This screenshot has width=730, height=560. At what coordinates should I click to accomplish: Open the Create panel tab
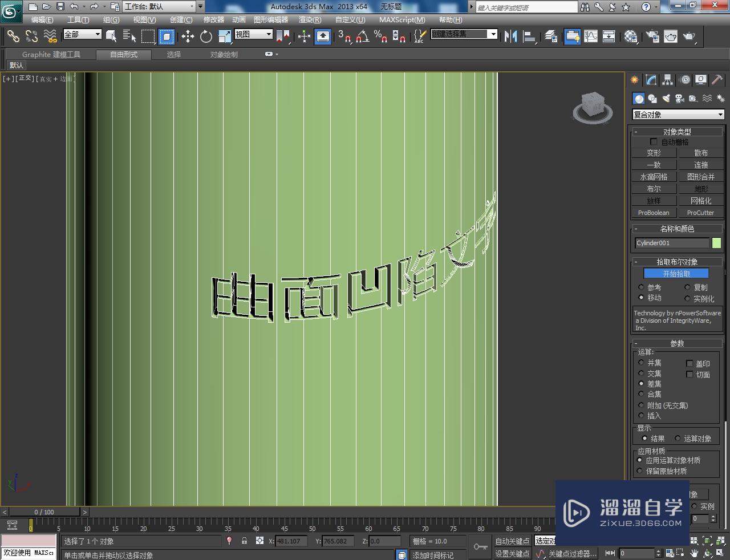pyautogui.click(x=634, y=80)
